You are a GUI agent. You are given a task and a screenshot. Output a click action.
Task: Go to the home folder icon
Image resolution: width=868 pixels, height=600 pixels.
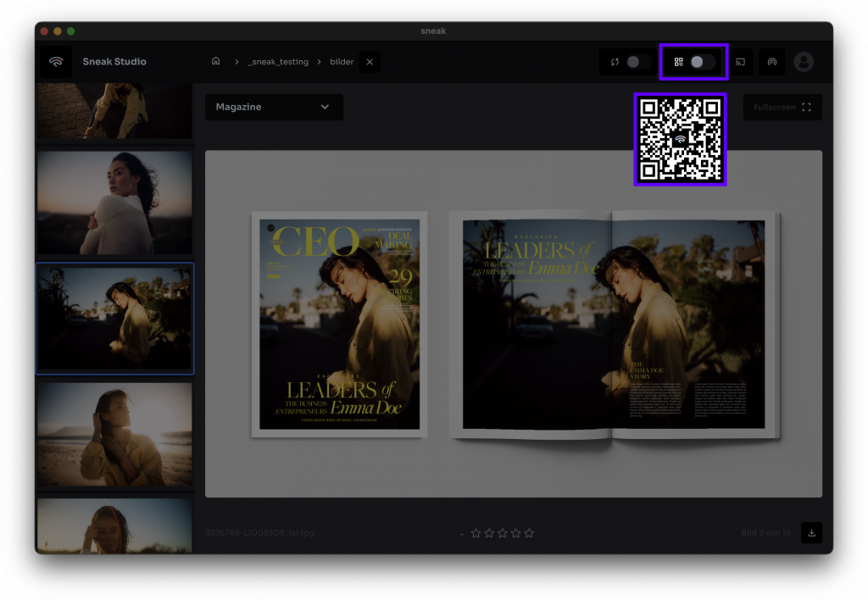point(216,62)
